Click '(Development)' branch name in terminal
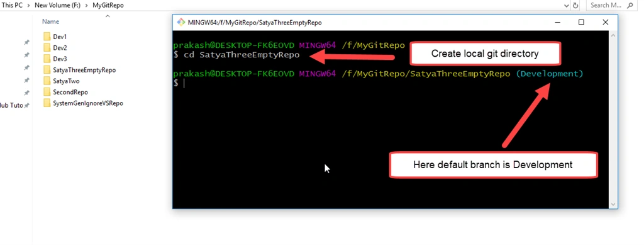 549,74
